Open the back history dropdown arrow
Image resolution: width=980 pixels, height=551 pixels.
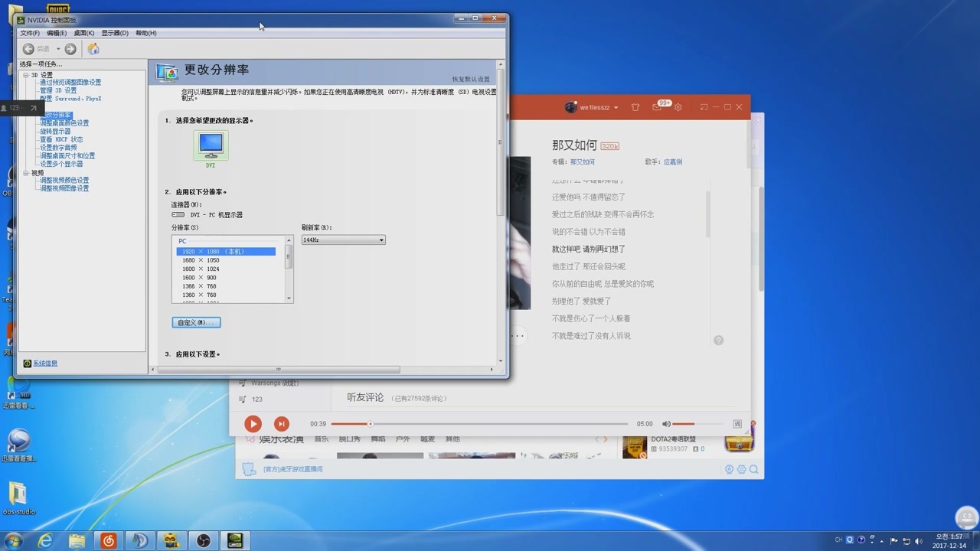(57, 49)
